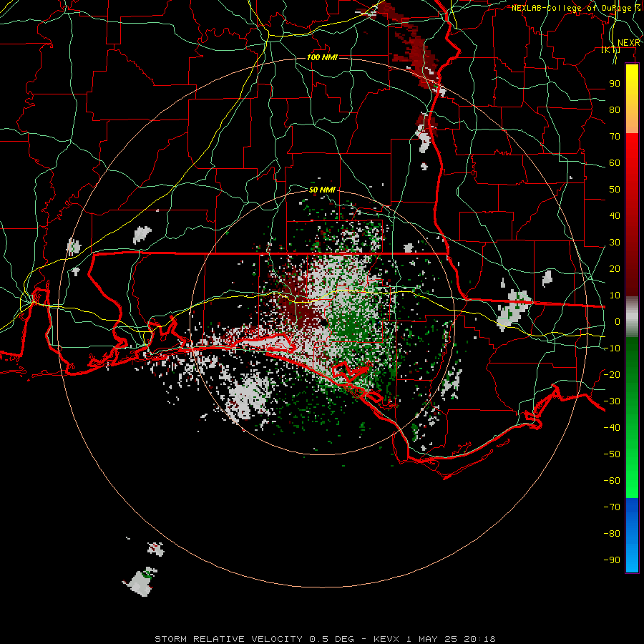Click the 70 value on velocity scale
This screenshot has height=644, width=644.
click(615, 137)
